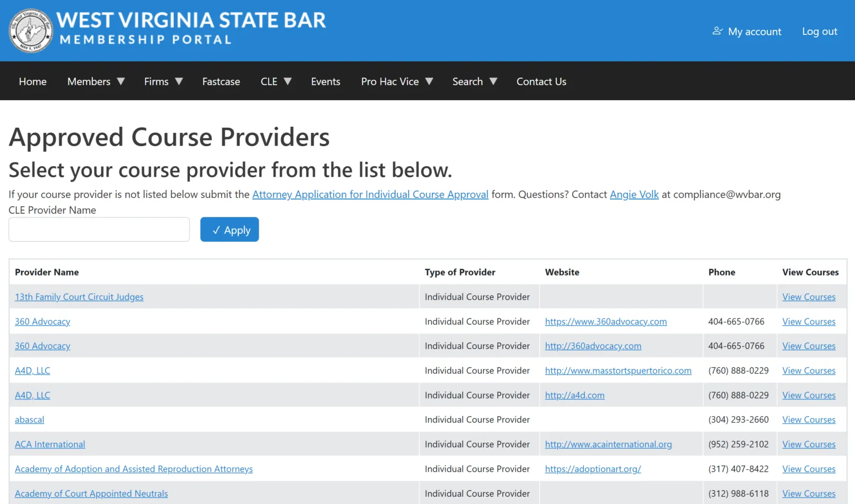View Courses in the http://a4d.com row
This screenshot has height=504, width=855.
[809, 395]
